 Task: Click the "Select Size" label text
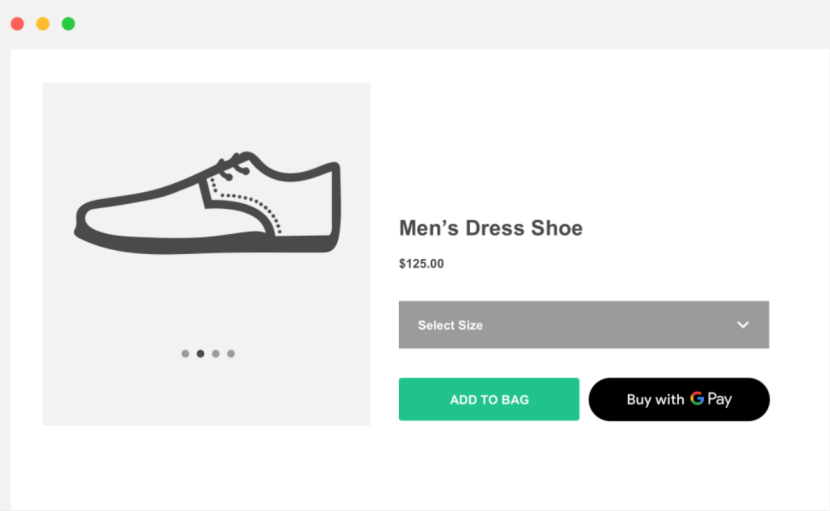pyautogui.click(x=450, y=326)
